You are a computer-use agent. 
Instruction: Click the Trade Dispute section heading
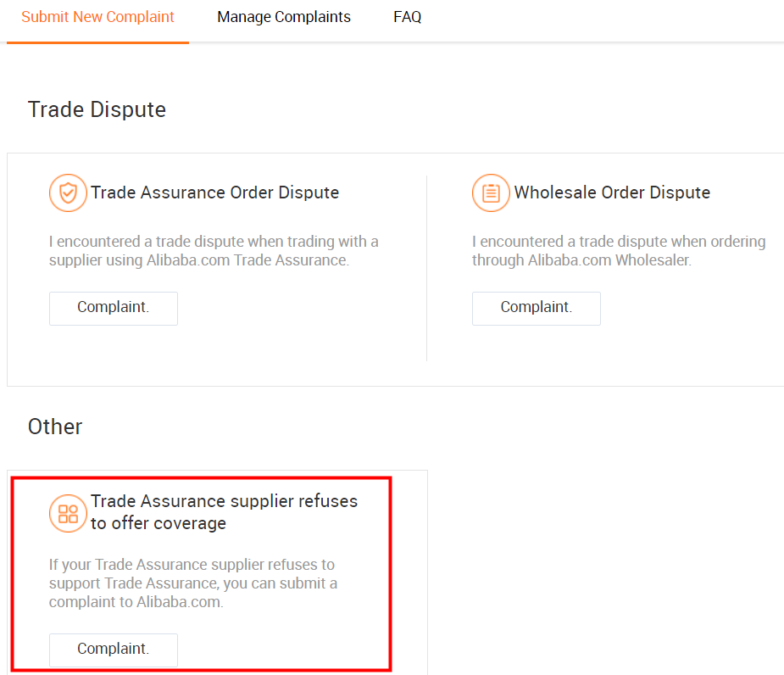pyautogui.click(x=97, y=109)
